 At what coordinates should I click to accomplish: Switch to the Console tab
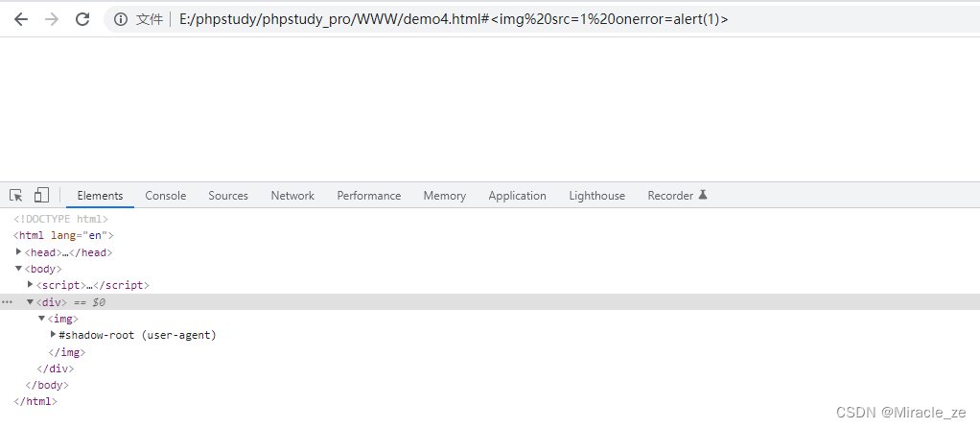tap(166, 196)
